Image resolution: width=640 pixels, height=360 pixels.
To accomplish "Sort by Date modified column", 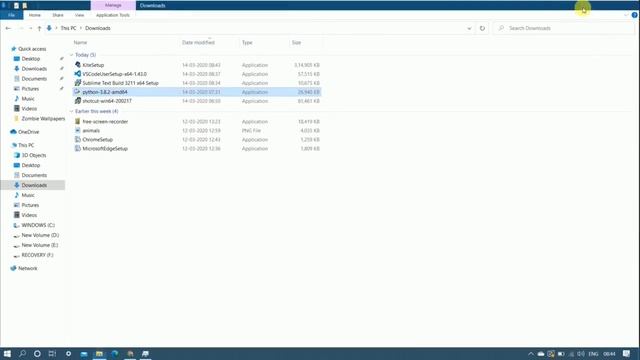I will (x=198, y=42).
